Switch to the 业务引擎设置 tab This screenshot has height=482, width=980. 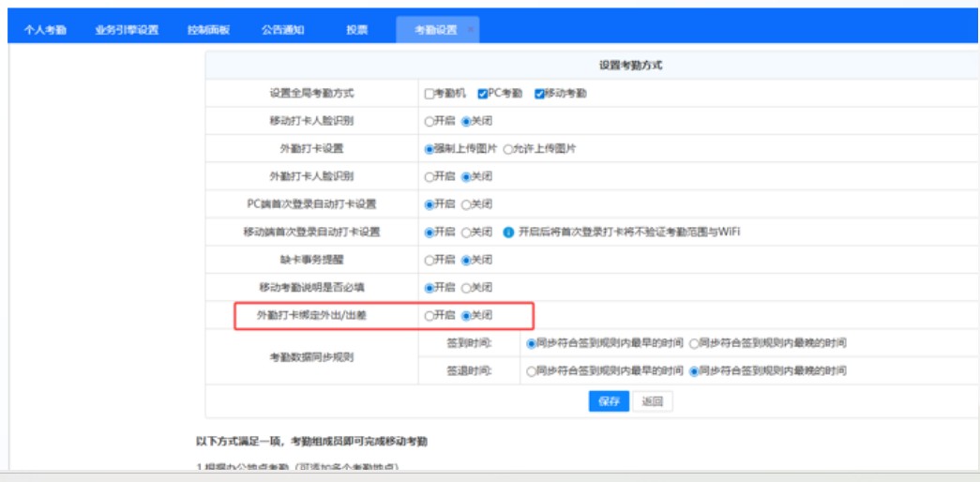point(127,30)
